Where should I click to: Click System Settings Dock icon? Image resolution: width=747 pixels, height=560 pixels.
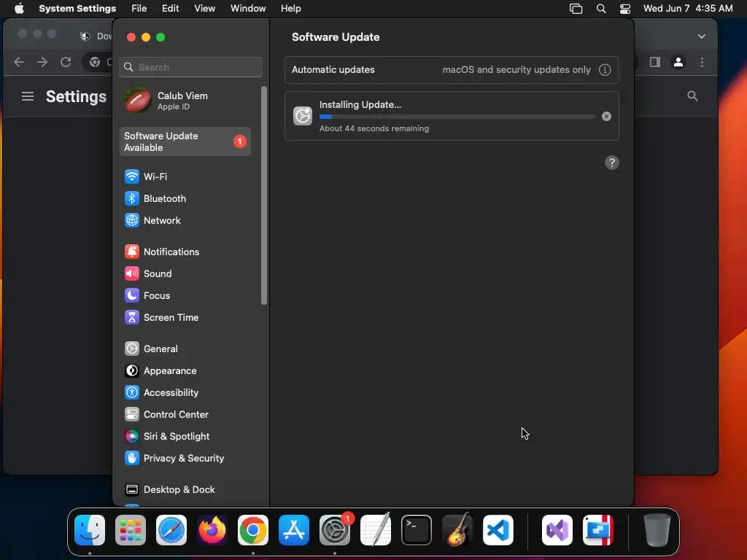[335, 530]
